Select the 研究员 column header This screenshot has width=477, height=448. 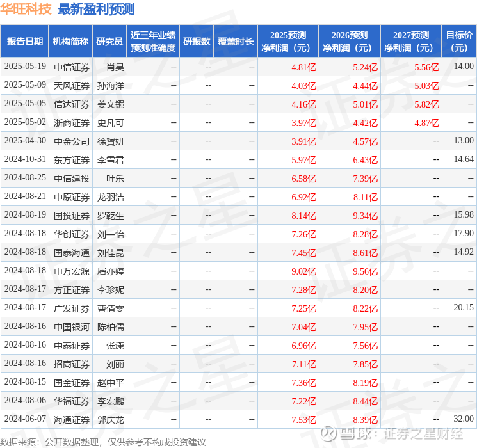tap(109, 42)
